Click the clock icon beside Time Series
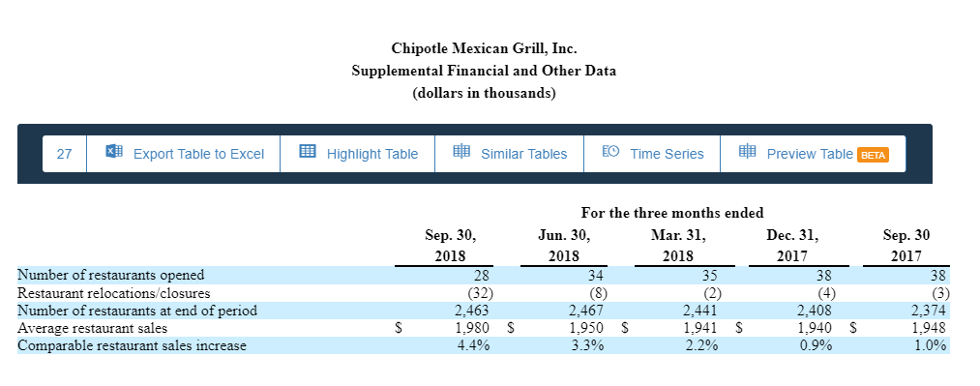Image resolution: width=980 pixels, height=386 pixels. click(610, 154)
